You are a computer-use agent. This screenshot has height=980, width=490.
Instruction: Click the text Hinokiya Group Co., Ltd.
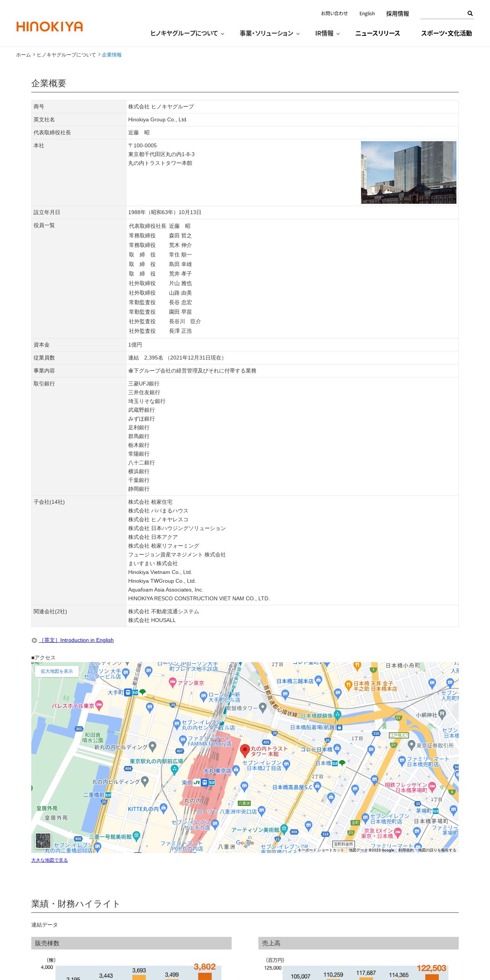[x=158, y=120]
